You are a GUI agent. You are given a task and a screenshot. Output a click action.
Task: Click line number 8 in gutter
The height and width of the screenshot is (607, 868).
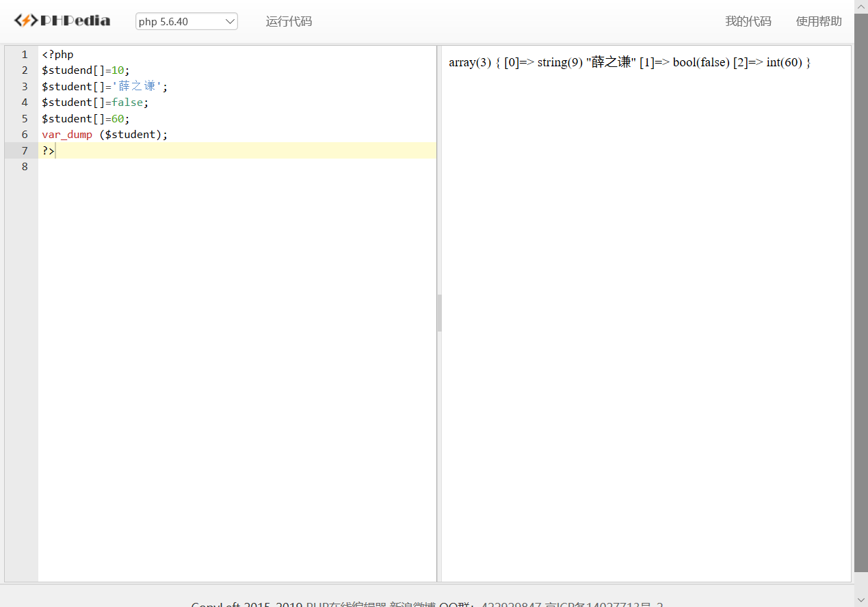tap(25, 166)
